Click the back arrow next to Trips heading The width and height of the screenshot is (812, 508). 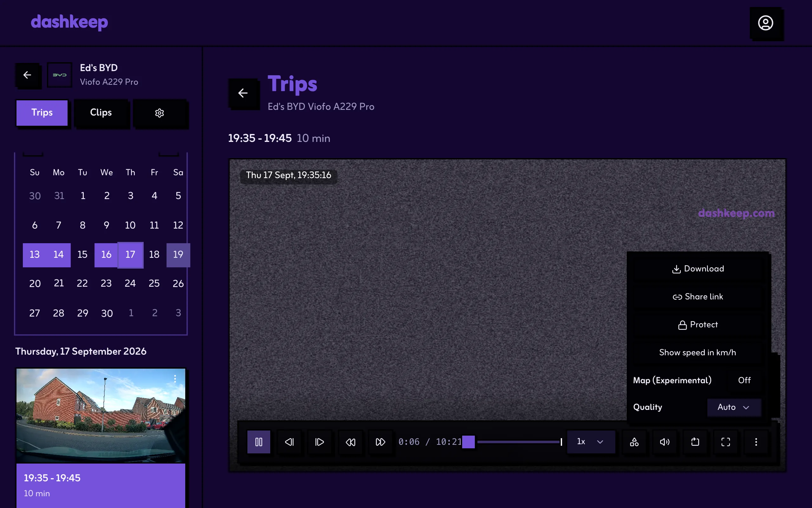(x=243, y=93)
